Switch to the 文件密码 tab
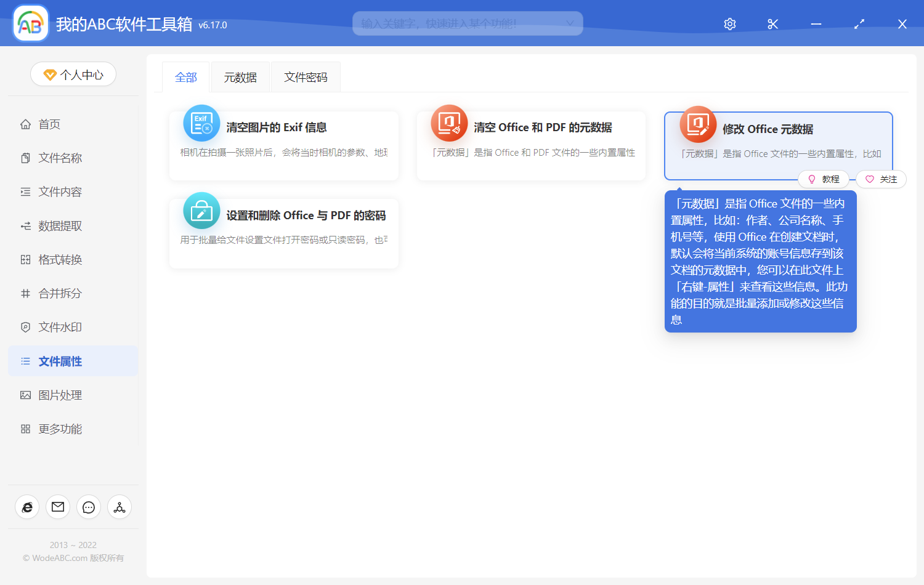Image resolution: width=924 pixels, height=585 pixels. 306,76
